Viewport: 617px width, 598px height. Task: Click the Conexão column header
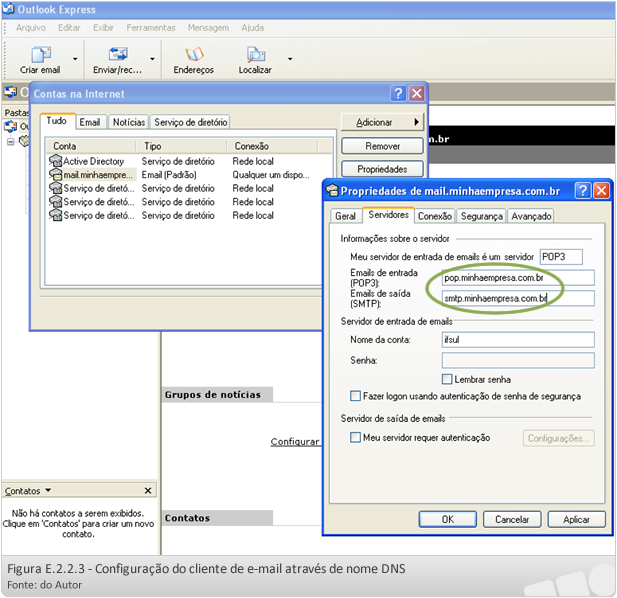point(272,146)
